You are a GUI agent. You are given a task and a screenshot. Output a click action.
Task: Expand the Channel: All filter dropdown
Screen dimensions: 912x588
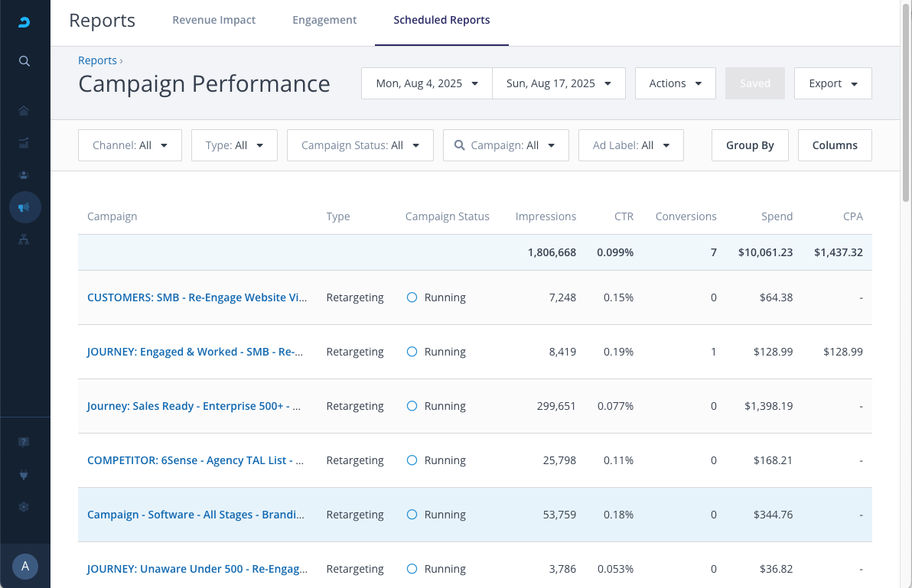point(130,145)
